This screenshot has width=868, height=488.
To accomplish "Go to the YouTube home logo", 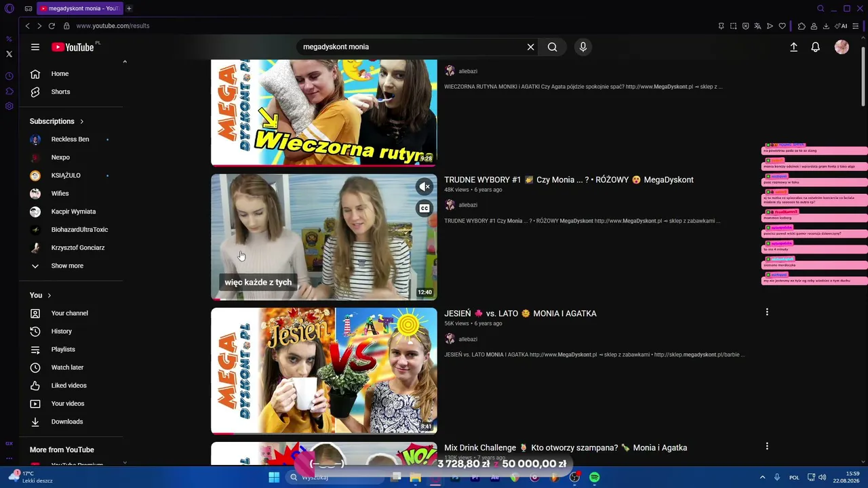I will point(73,47).
